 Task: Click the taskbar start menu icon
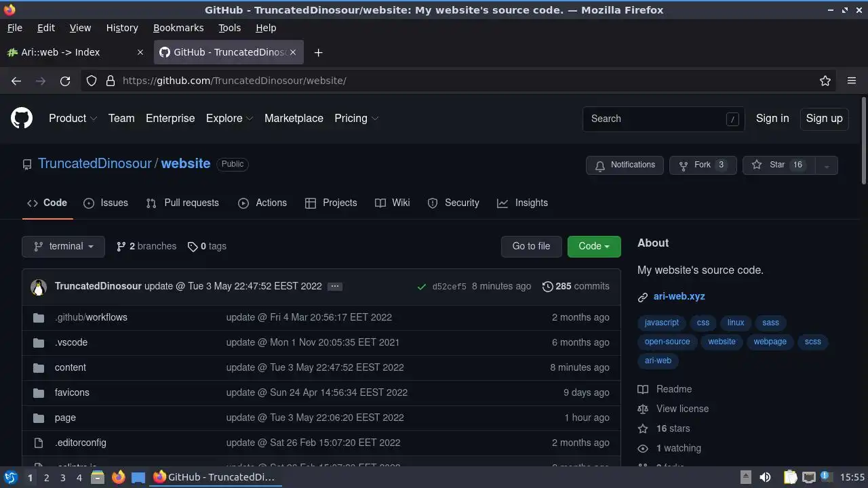(10, 477)
